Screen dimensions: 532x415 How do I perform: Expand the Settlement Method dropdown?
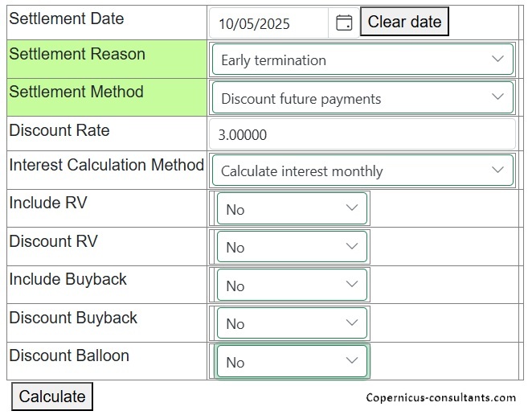(362, 99)
